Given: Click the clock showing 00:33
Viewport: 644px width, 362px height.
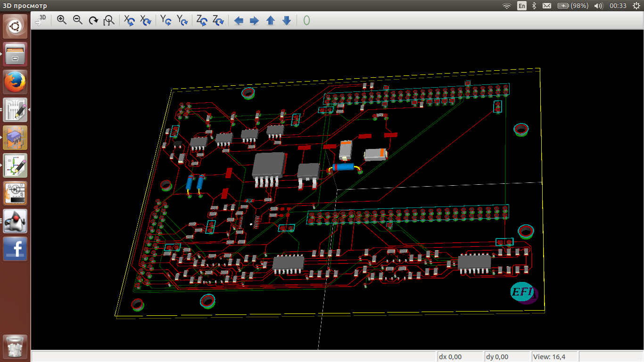Looking at the screenshot, I should tap(618, 6).
